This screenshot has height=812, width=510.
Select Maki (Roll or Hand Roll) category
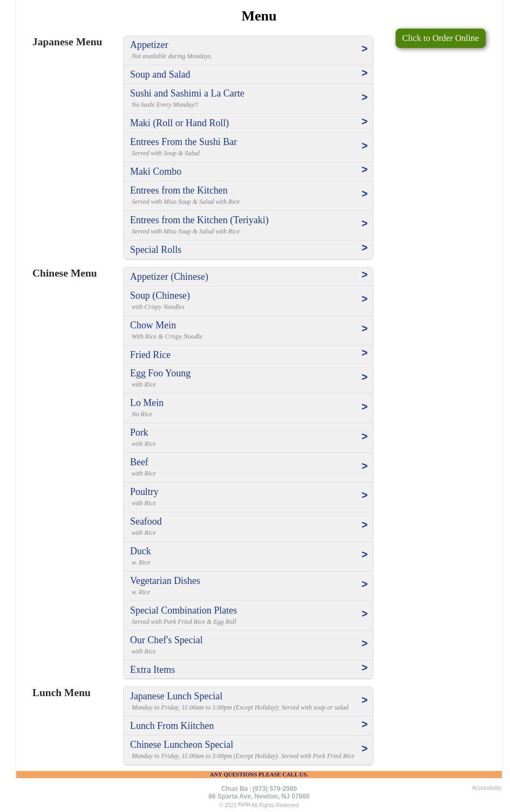coord(179,123)
